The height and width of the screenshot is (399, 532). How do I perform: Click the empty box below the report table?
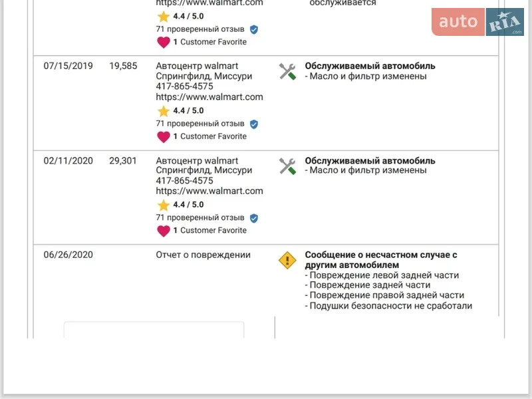coord(154,331)
